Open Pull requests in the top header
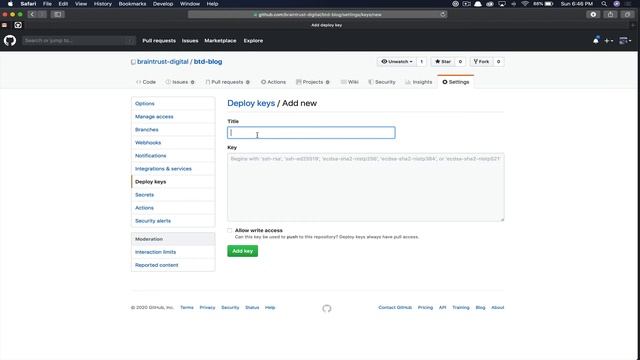 (x=159, y=41)
